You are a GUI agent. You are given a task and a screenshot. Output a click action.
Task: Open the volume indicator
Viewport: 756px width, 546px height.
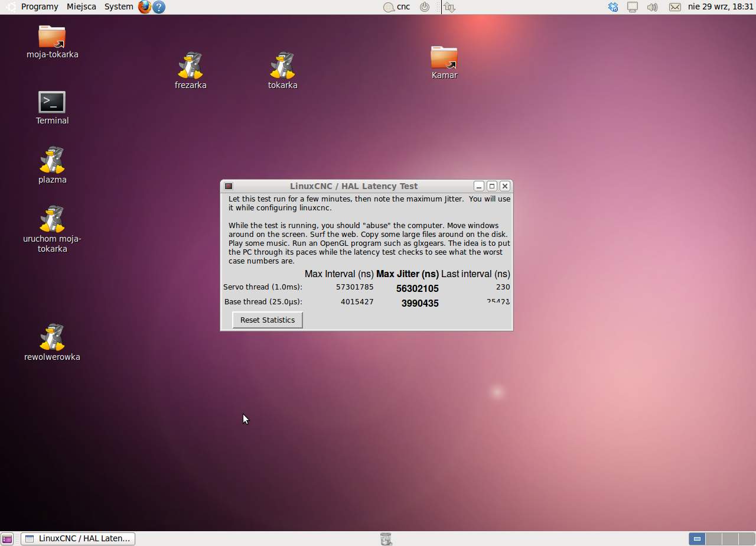(x=652, y=7)
